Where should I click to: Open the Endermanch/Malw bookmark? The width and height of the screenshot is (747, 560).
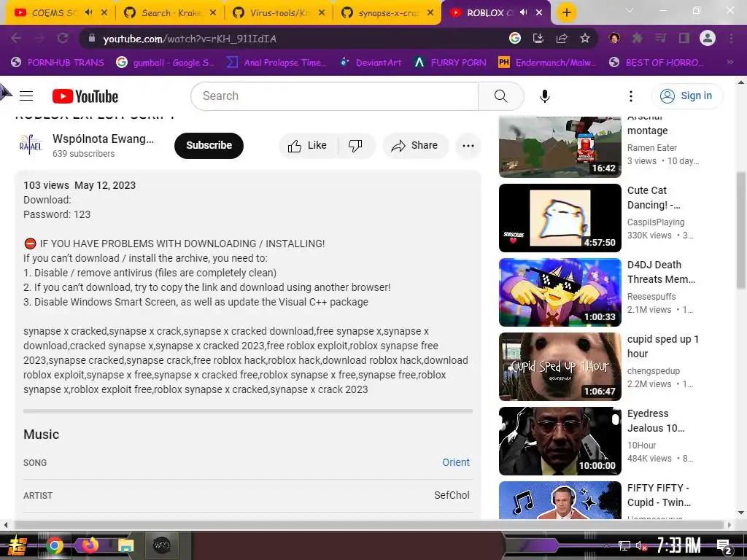point(547,63)
